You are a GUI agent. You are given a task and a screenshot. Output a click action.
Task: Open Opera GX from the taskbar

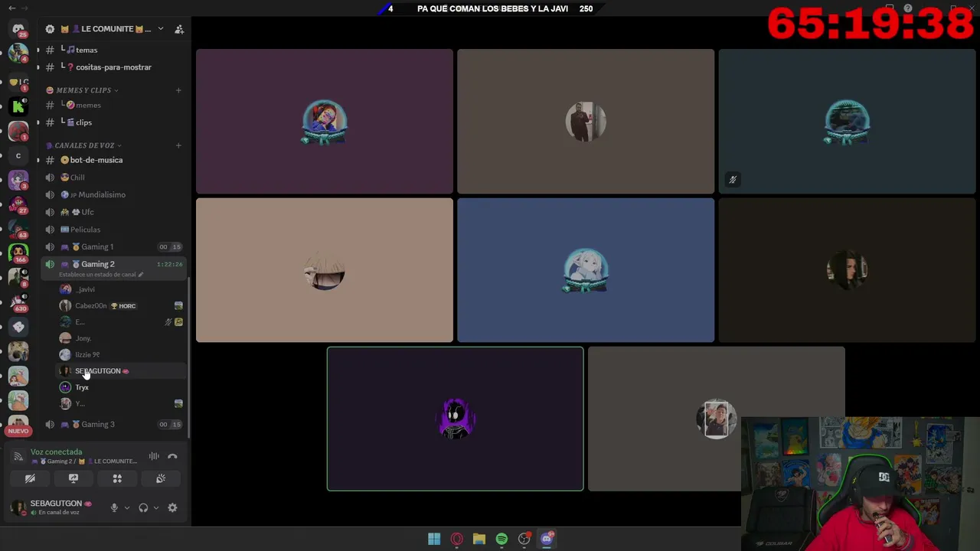(457, 539)
